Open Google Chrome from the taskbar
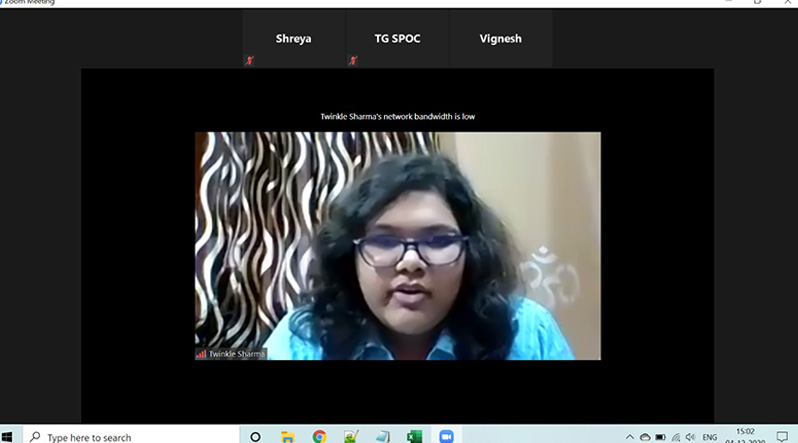798x443 pixels. point(320,436)
